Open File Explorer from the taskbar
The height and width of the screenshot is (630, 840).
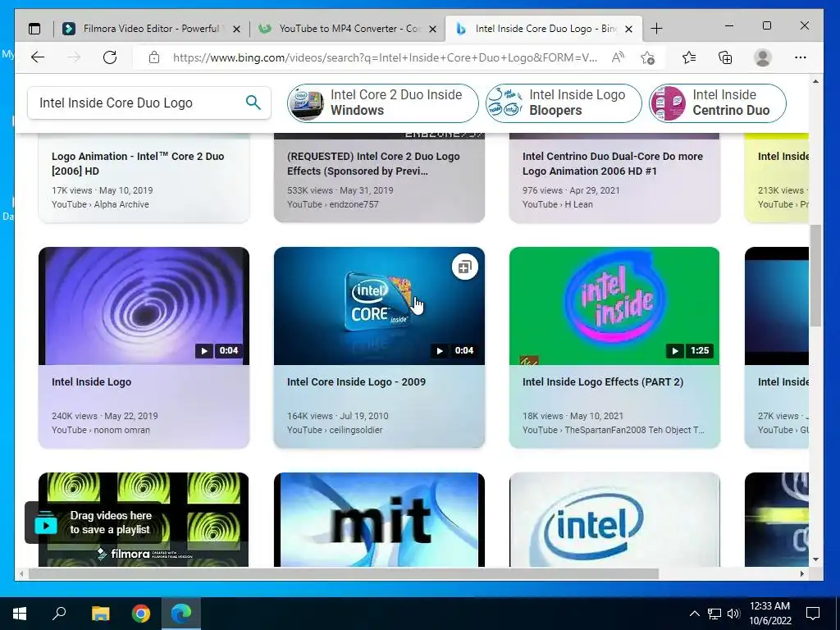pyautogui.click(x=100, y=614)
